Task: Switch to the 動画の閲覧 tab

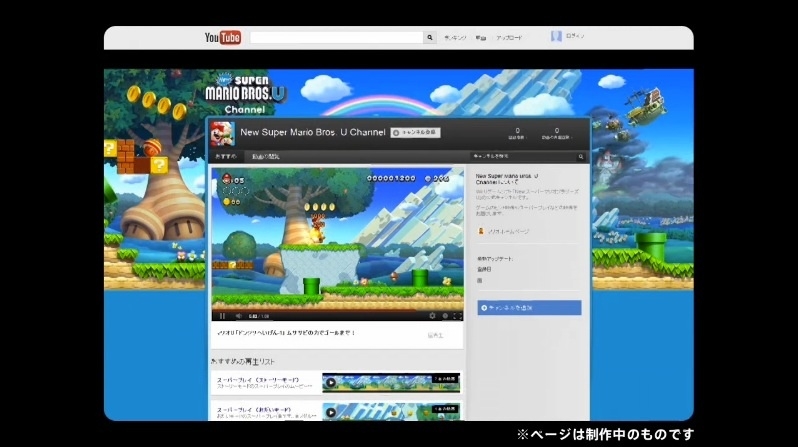Action: point(266,156)
